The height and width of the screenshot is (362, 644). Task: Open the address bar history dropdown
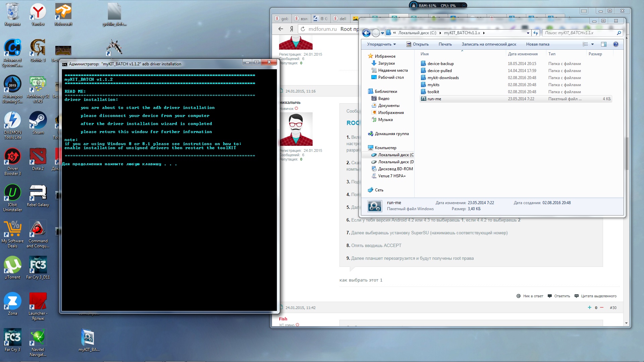(528, 33)
